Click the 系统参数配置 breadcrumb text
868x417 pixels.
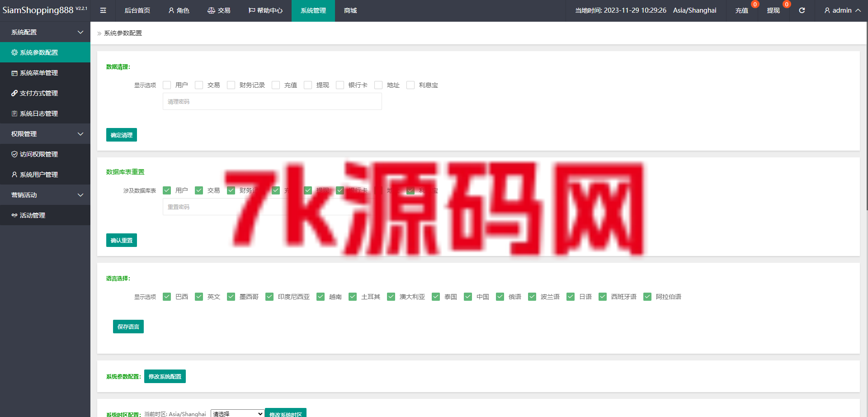pos(123,33)
